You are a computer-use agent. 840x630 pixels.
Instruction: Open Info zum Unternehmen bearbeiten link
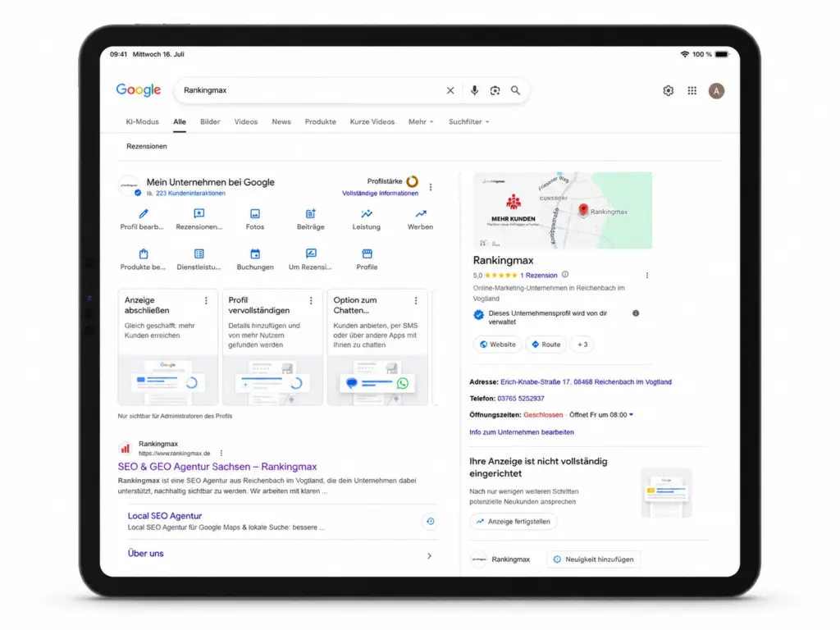click(522, 432)
